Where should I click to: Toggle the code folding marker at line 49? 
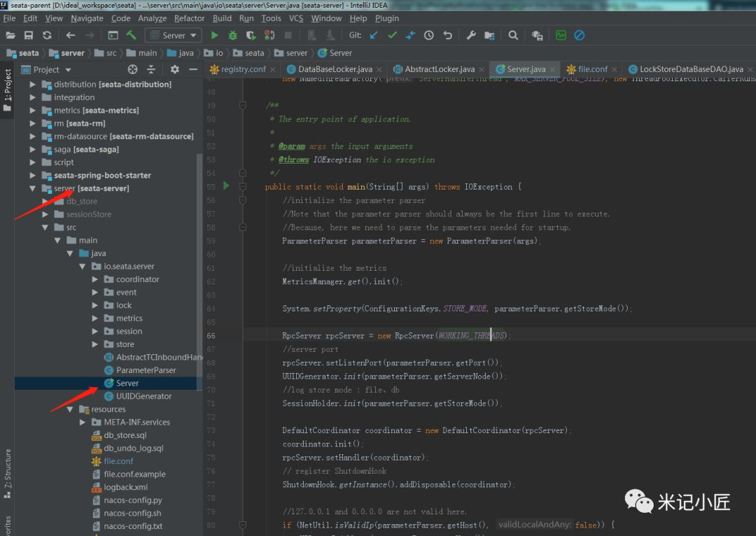click(x=243, y=104)
